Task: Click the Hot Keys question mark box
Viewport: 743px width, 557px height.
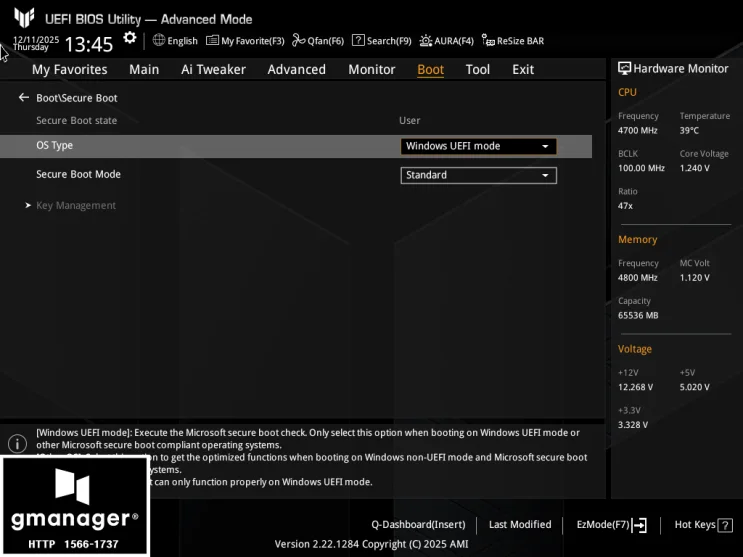Action: pos(725,525)
